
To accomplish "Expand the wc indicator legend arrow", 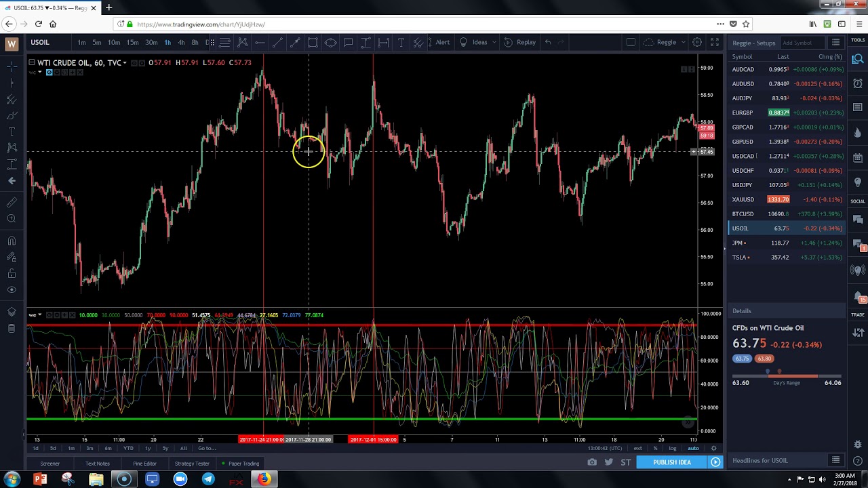I will 40,72.
